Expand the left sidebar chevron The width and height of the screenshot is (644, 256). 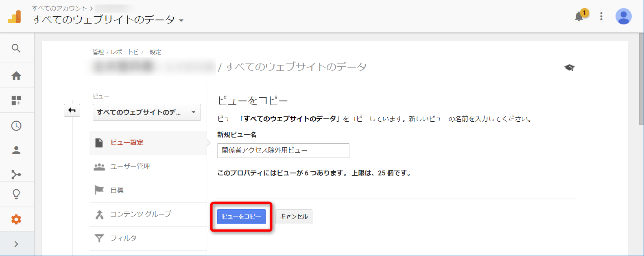[x=16, y=244]
